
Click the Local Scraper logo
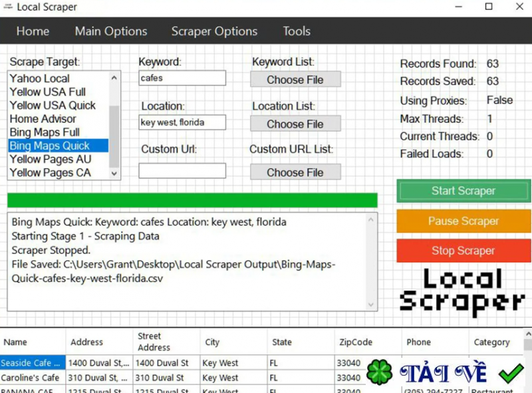tap(462, 293)
